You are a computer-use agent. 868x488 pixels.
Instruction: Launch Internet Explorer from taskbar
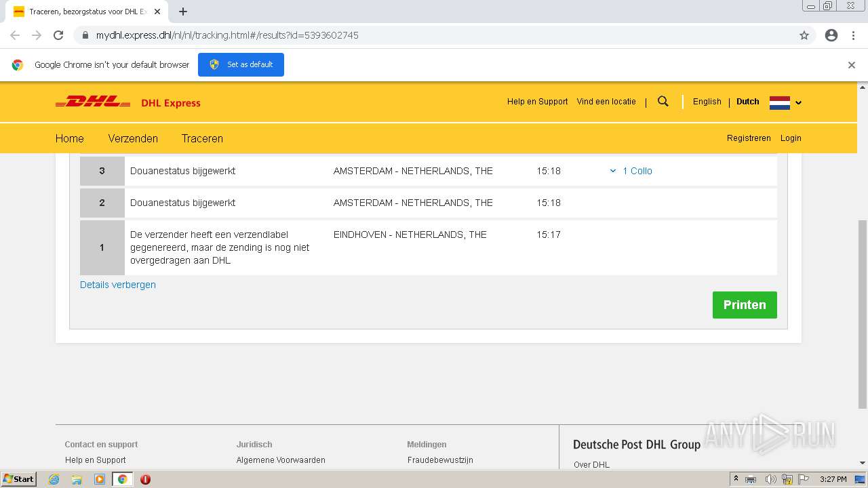[x=54, y=479]
